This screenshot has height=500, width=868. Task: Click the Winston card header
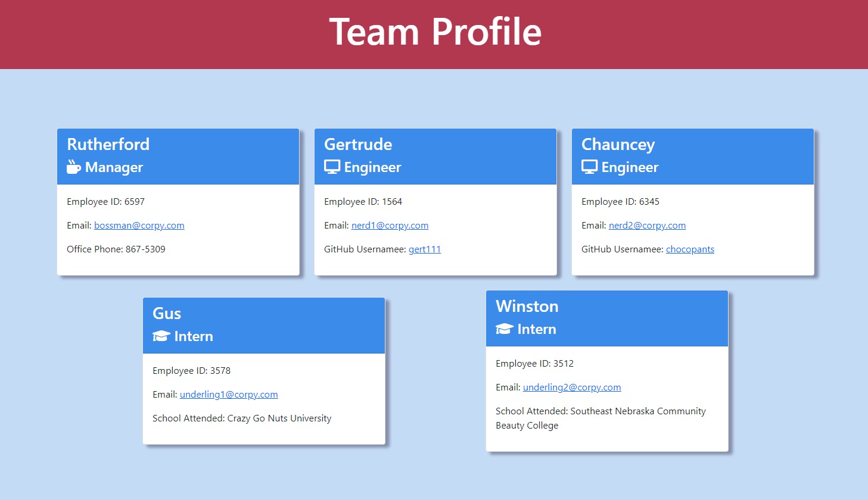[527, 306]
